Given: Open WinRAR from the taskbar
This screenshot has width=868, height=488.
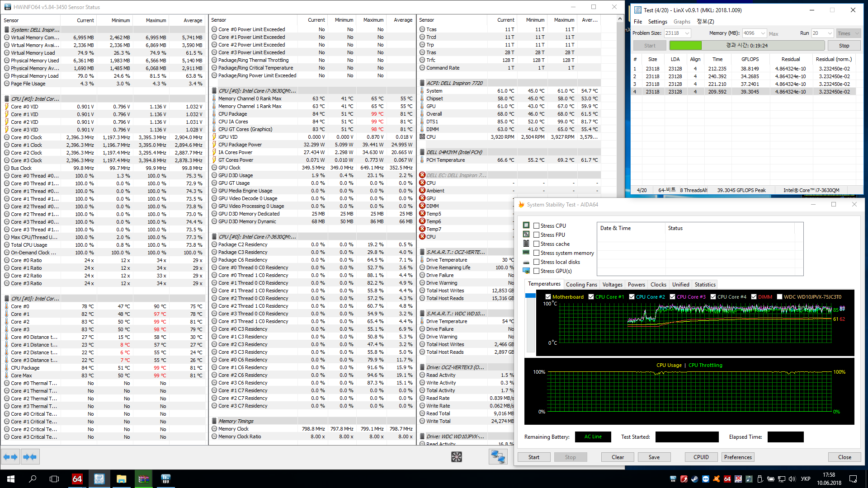Looking at the screenshot, I should (x=144, y=479).
